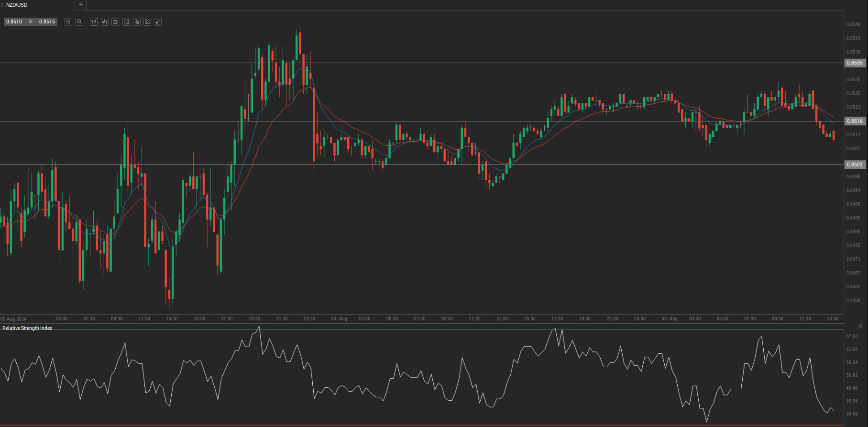Add a new chart tab with plus

pyautogui.click(x=81, y=5)
